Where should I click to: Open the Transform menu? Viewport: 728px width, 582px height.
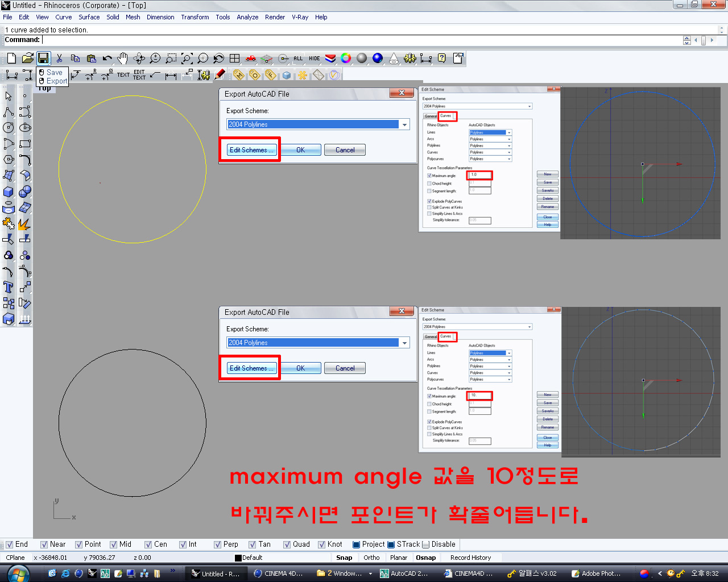[x=195, y=17]
